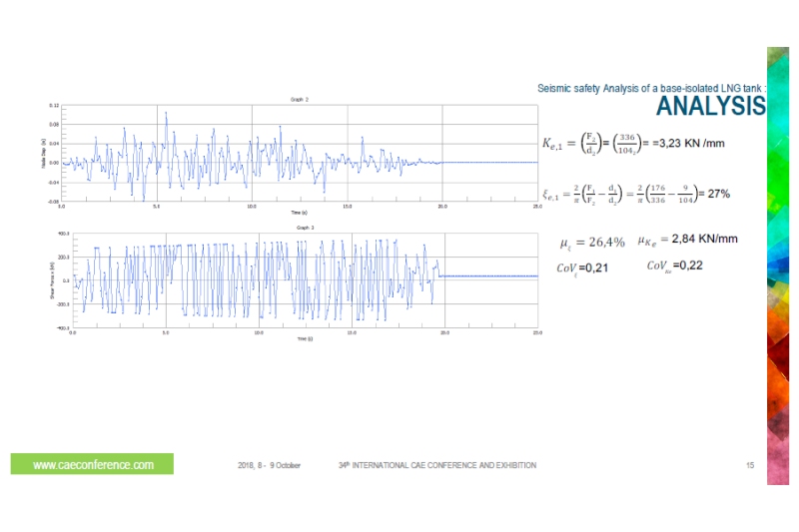The width and height of the screenshot is (799, 532).
Task: Select the Seismic safety Analysis subtitle text
Action: point(650,89)
